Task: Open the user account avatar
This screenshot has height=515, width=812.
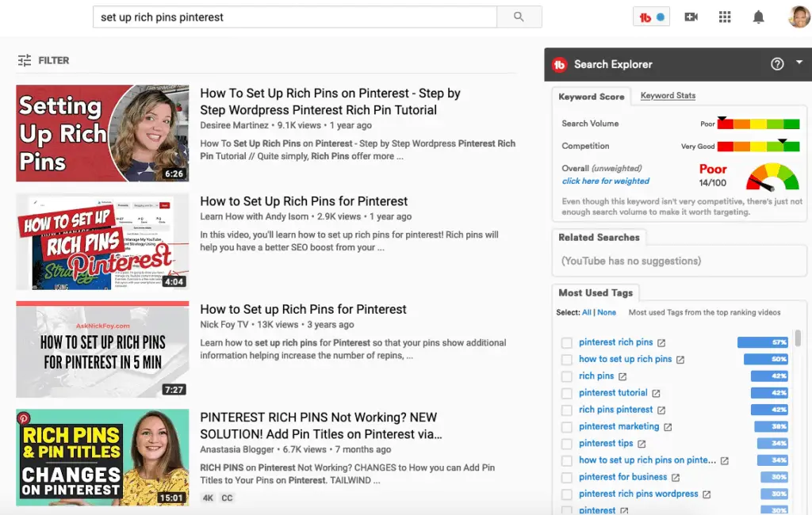Action: 799,17
